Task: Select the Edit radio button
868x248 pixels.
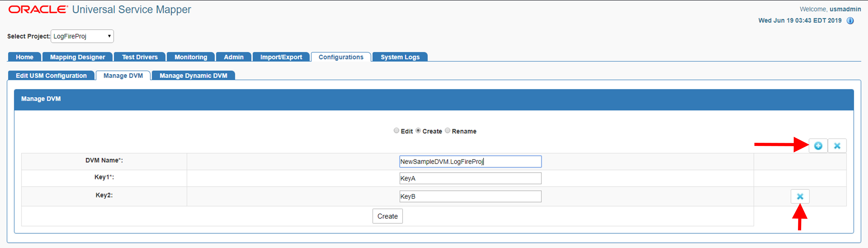Action: (x=396, y=131)
